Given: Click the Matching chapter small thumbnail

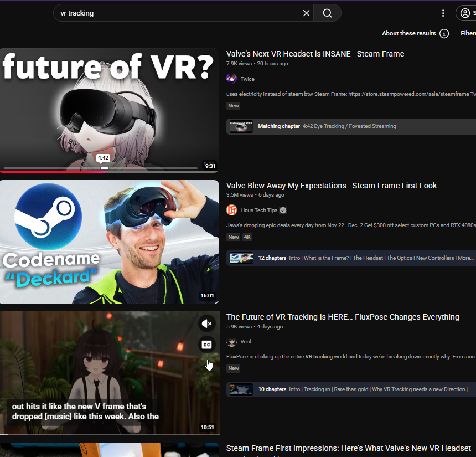Looking at the screenshot, I should pyautogui.click(x=241, y=126).
